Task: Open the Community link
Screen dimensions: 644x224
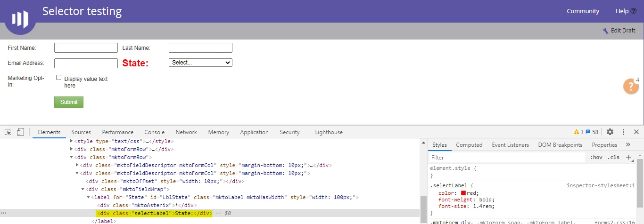Action: pyautogui.click(x=583, y=11)
